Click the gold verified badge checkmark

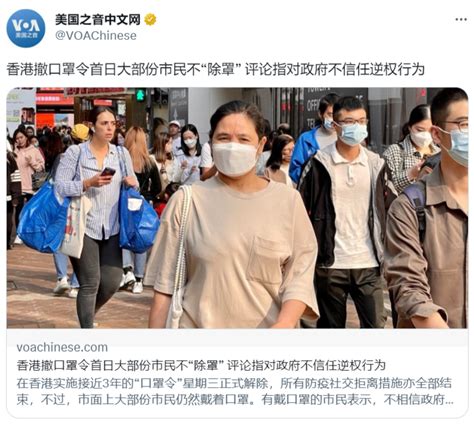(x=150, y=20)
